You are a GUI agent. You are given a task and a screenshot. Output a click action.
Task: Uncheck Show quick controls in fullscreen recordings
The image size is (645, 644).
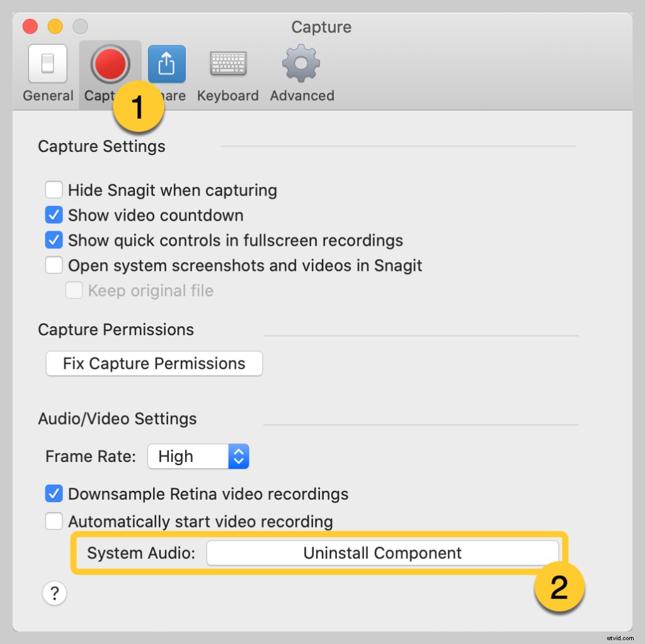pyautogui.click(x=54, y=240)
